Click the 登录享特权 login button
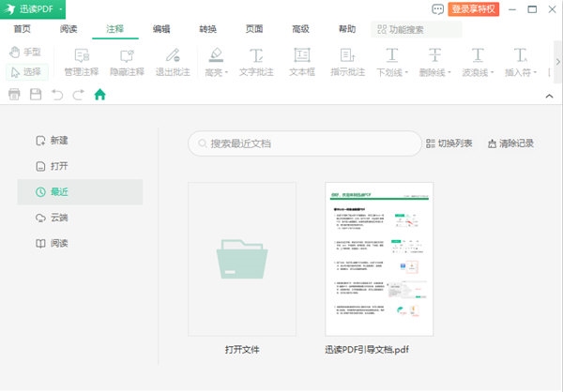The height and width of the screenshot is (392, 563). (x=473, y=9)
